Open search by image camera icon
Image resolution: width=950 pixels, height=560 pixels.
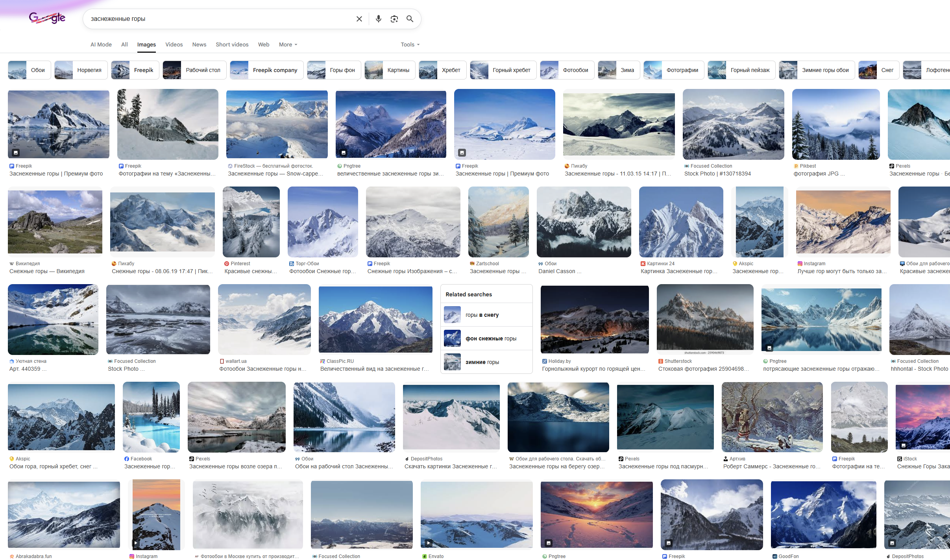pyautogui.click(x=394, y=19)
